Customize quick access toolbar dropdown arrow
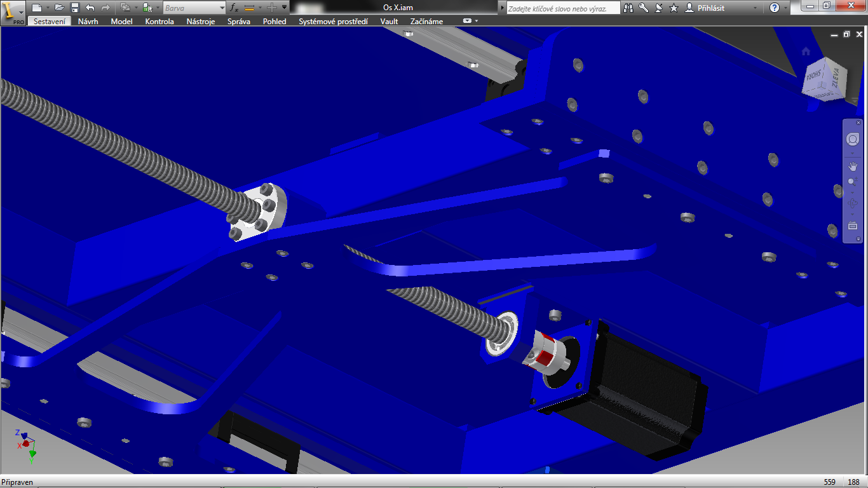 (x=284, y=8)
